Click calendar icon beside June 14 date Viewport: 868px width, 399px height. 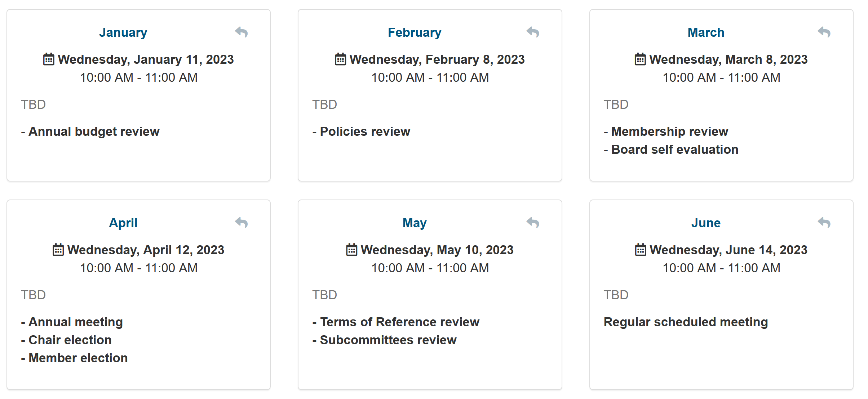[641, 250]
